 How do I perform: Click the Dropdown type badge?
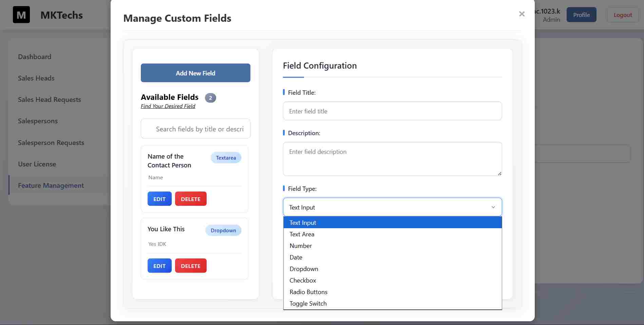[223, 230]
